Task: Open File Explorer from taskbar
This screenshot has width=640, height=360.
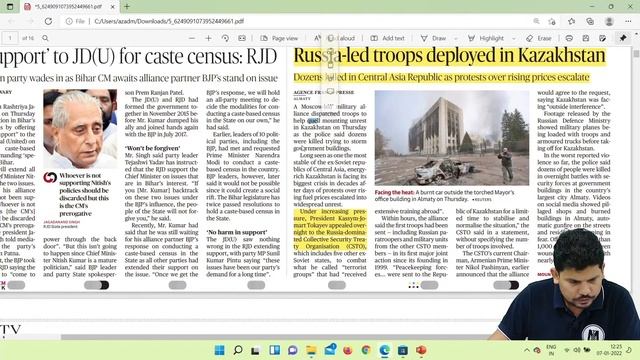Action: pyautogui.click(x=311, y=350)
